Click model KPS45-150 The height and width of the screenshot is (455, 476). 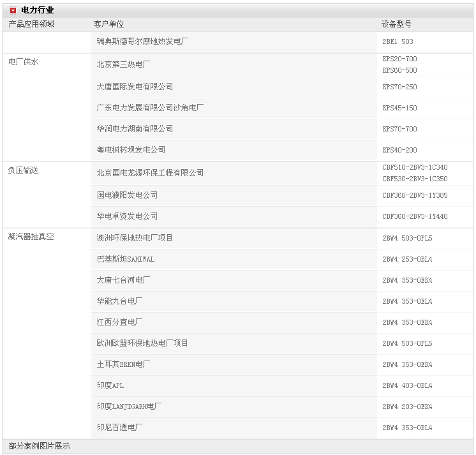399,108
